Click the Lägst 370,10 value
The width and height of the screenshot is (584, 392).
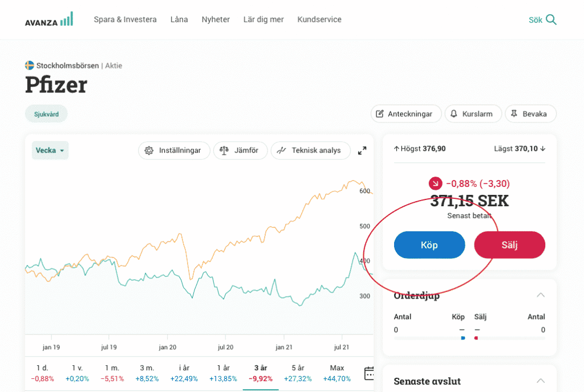click(520, 149)
